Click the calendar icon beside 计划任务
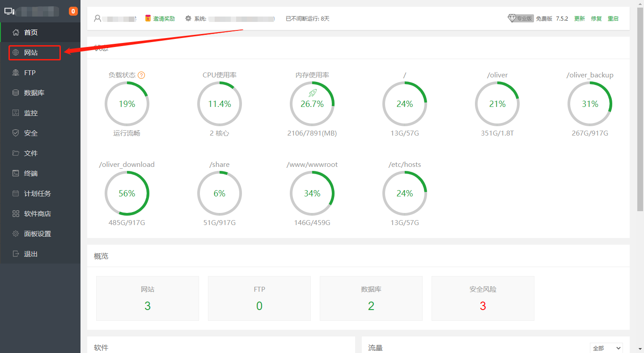Image resolution: width=644 pixels, height=353 pixels. (16, 193)
